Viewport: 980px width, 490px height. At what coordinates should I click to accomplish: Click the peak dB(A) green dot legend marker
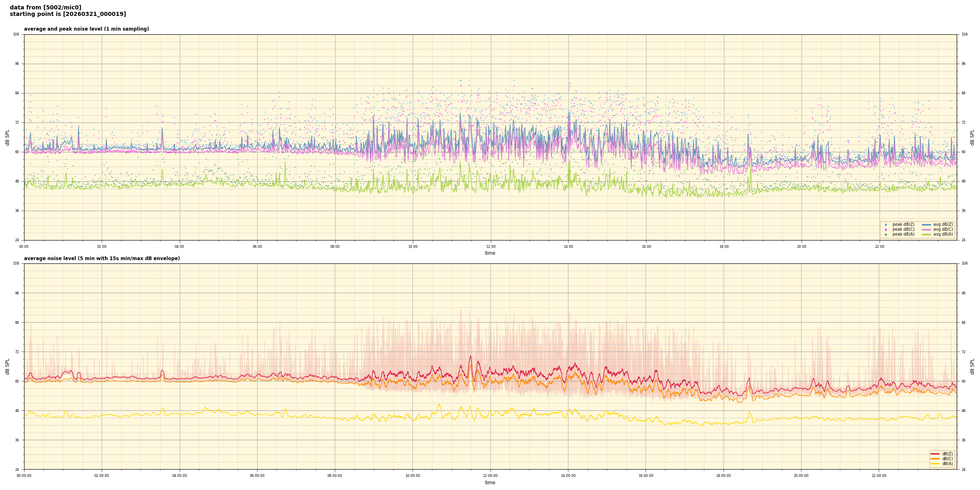click(x=886, y=234)
